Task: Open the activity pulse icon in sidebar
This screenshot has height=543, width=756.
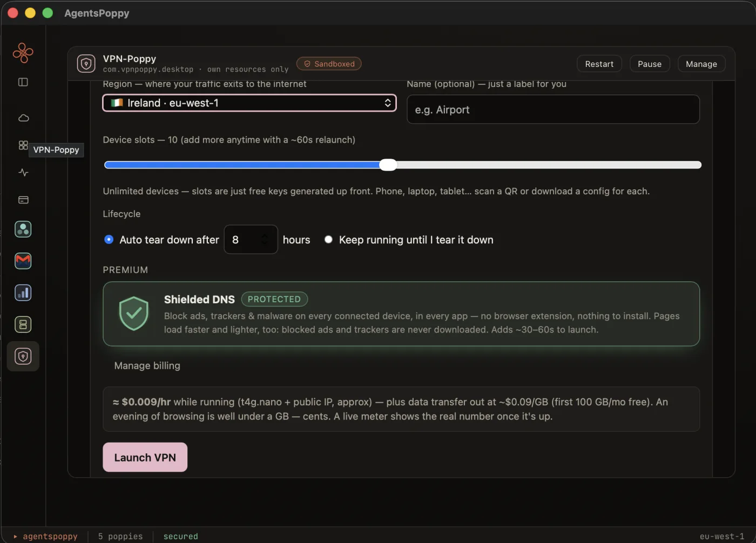Action: coord(23,173)
